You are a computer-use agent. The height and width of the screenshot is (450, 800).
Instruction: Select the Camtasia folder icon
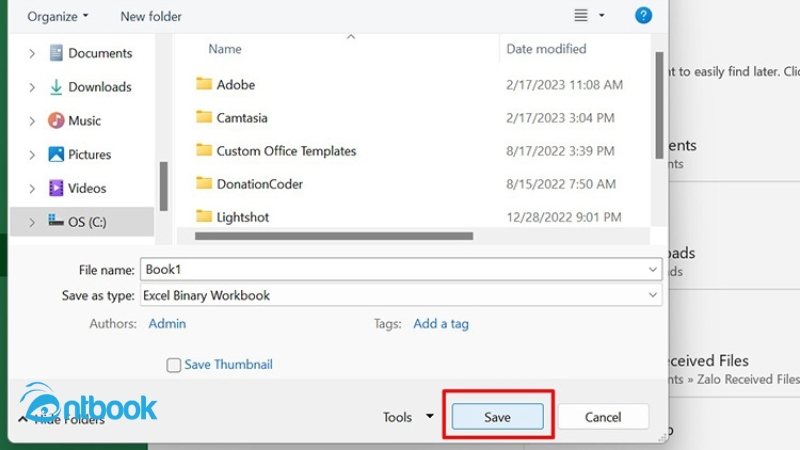204,116
